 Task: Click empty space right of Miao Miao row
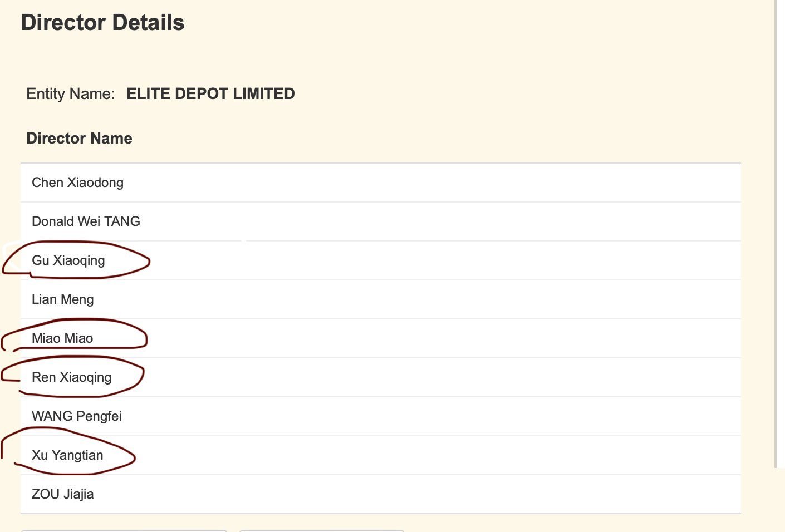(x=445, y=338)
